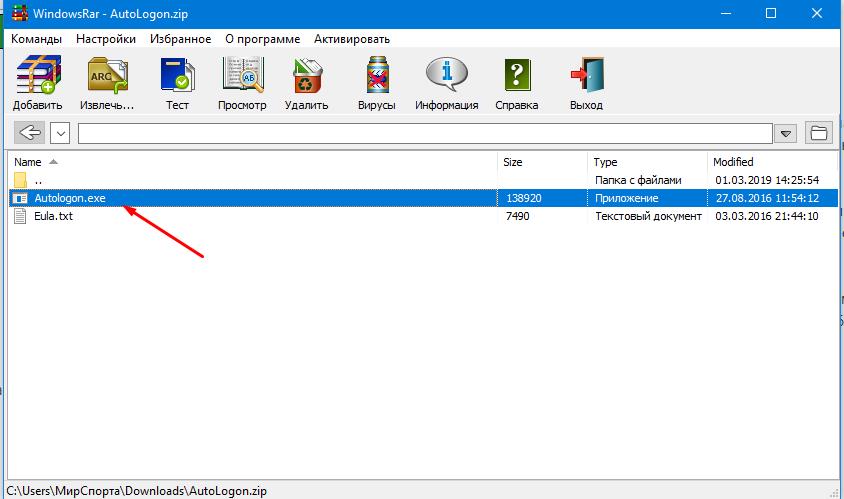The image size is (844, 499).
Task: Open the Справка help icon
Action: pyautogui.click(x=517, y=75)
